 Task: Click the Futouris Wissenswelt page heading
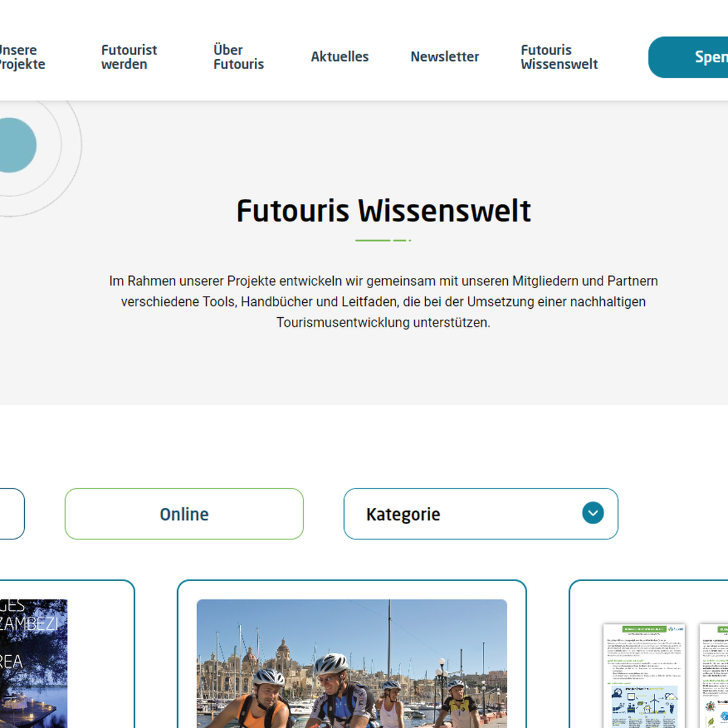click(x=383, y=211)
